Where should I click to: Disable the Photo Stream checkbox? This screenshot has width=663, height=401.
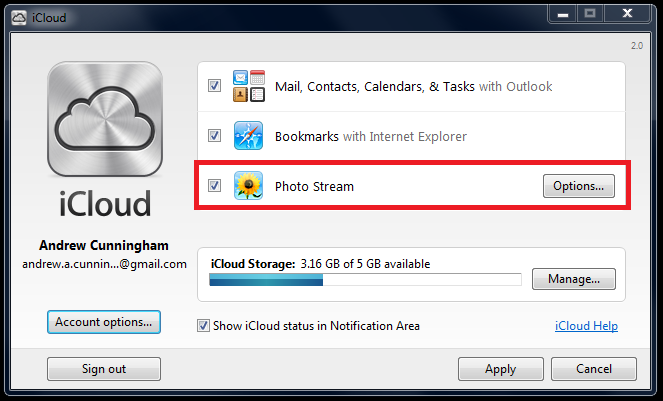tap(214, 186)
